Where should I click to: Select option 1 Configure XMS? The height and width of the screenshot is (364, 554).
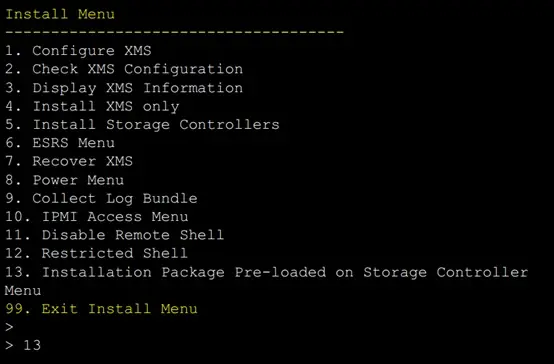click(x=78, y=51)
